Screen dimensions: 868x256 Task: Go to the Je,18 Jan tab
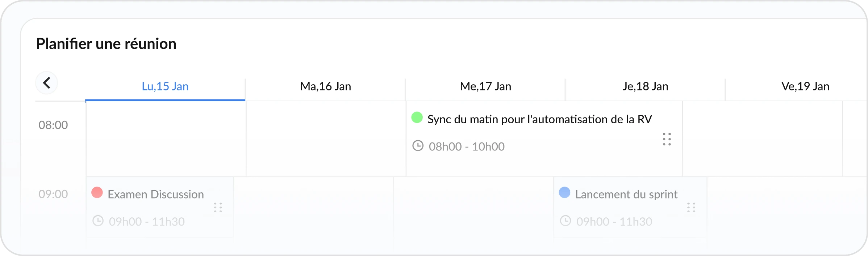coord(645,86)
